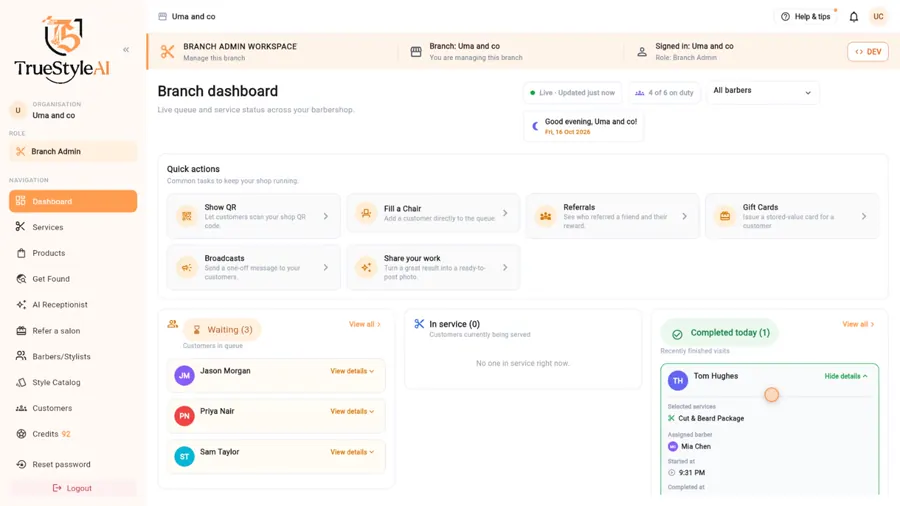900x506 pixels.
Task: Click the 4 of 6 on duty badge
Action: 664,92
